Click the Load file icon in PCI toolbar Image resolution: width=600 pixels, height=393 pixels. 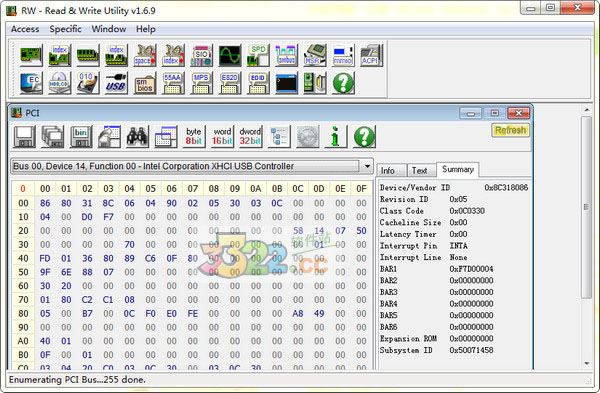coord(109,137)
